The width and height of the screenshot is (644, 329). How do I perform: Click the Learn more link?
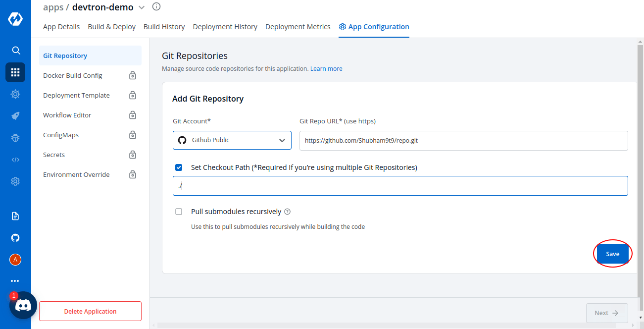tap(326, 68)
